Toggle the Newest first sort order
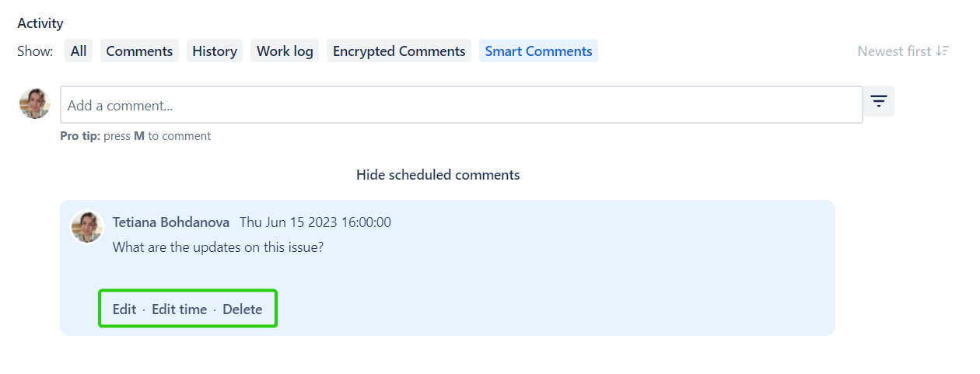The image size is (980, 374). pyautogui.click(x=903, y=51)
